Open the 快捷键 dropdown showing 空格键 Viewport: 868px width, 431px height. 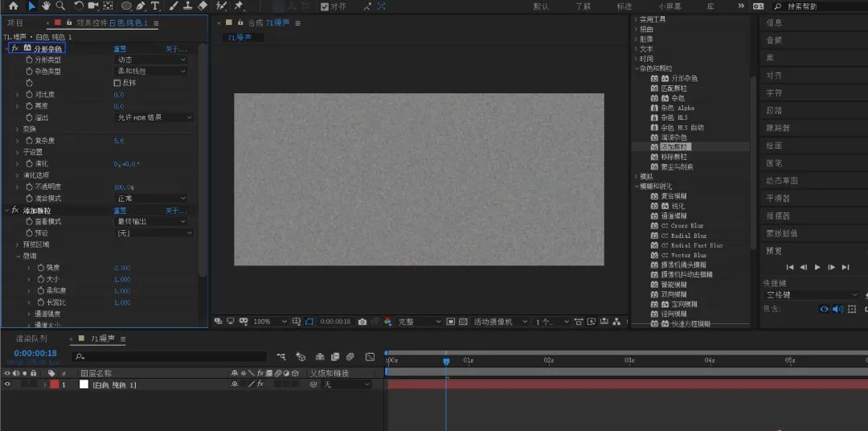tap(811, 295)
